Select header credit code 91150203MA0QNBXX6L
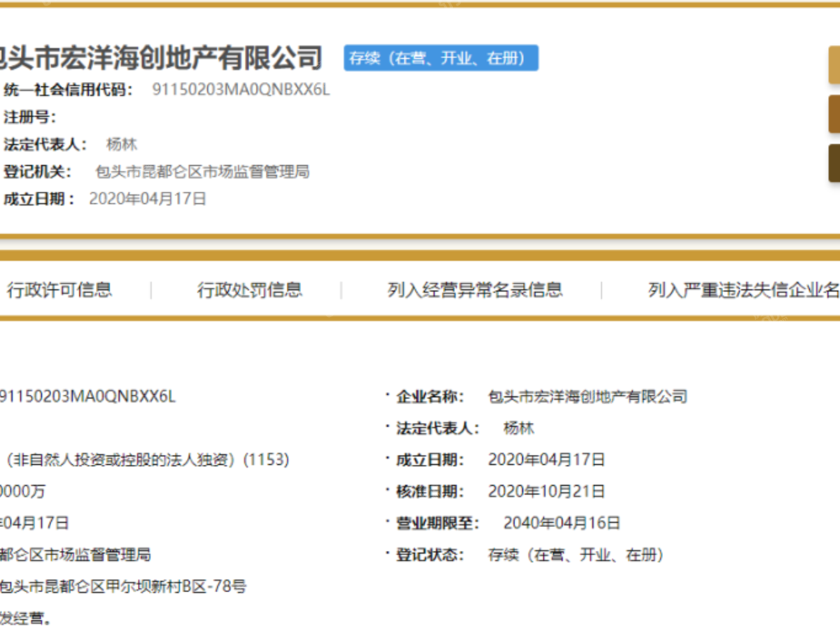This screenshot has height=630, width=840. pyautogui.click(x=241, y=90)
